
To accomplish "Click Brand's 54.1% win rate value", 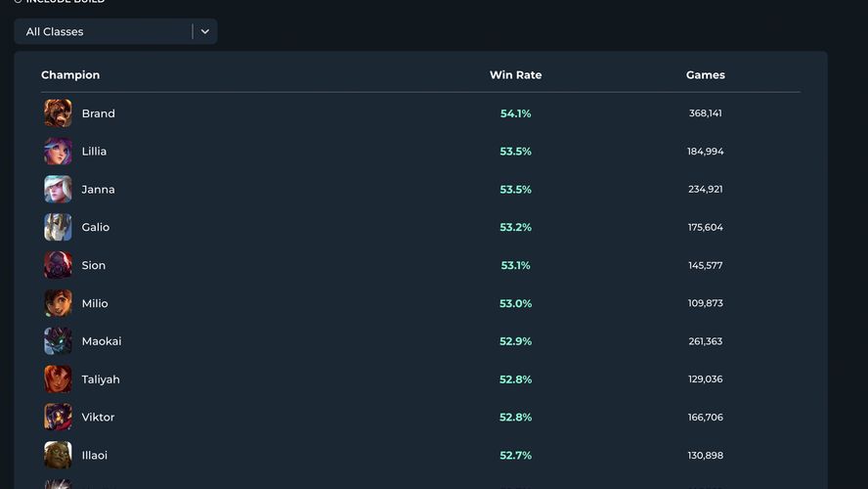I will tap(515, 113).
